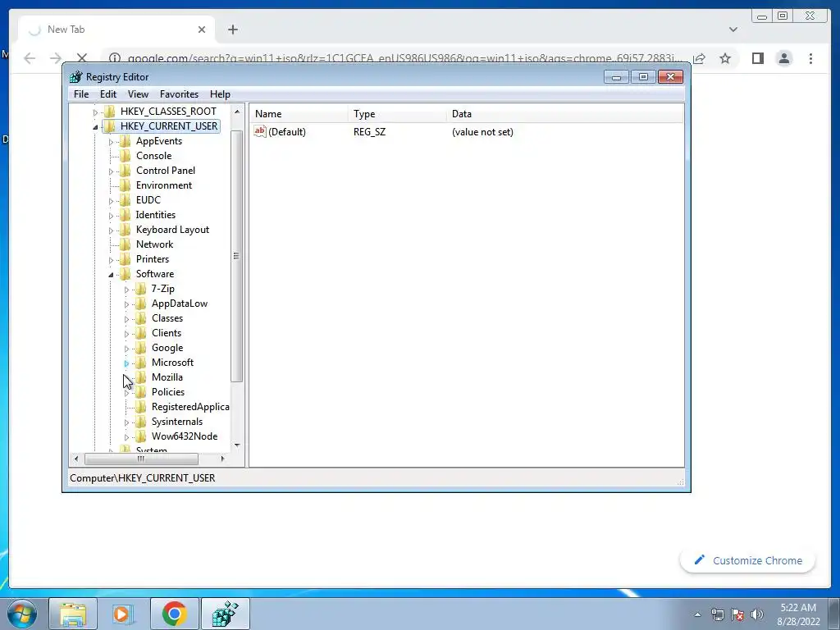Expand the Wow6432Node key
The image size is (840, 630).
click(126, 437)
